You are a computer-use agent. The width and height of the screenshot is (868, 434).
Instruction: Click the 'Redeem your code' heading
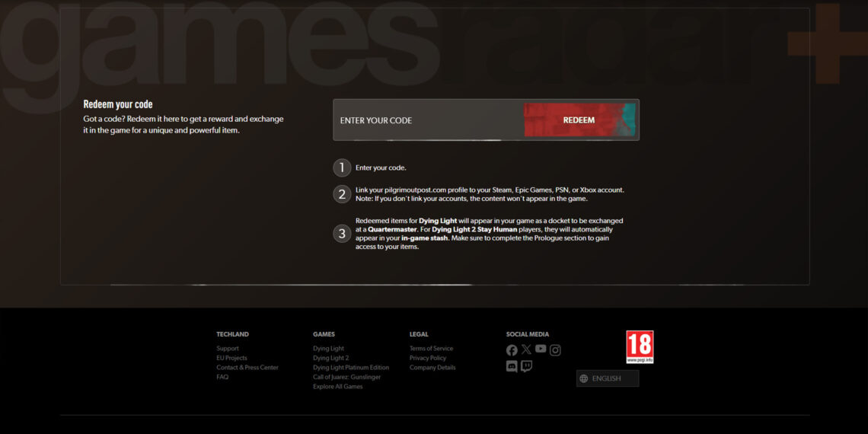[x=118, y=104]
